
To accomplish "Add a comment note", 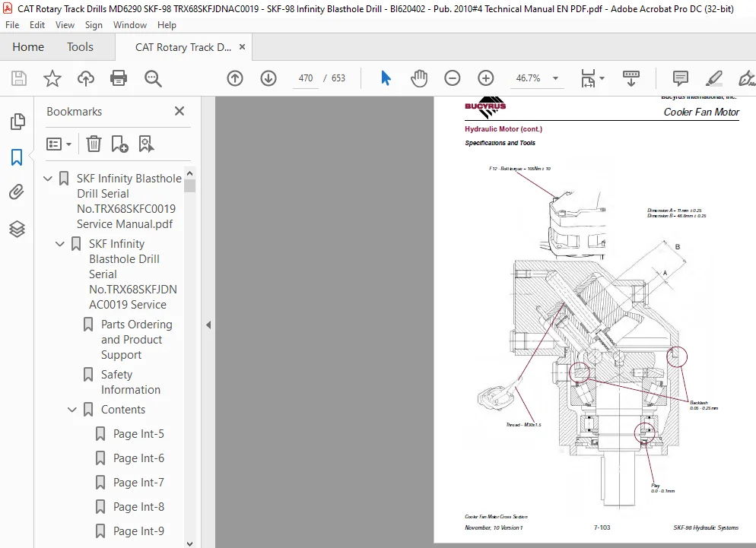I will click(x=680, y=78).
